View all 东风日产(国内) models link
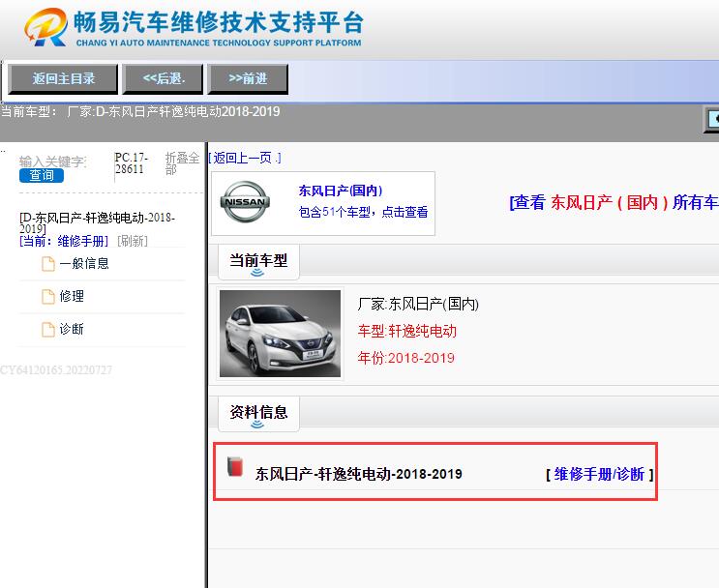719x588 pixels. coord(614,202)
